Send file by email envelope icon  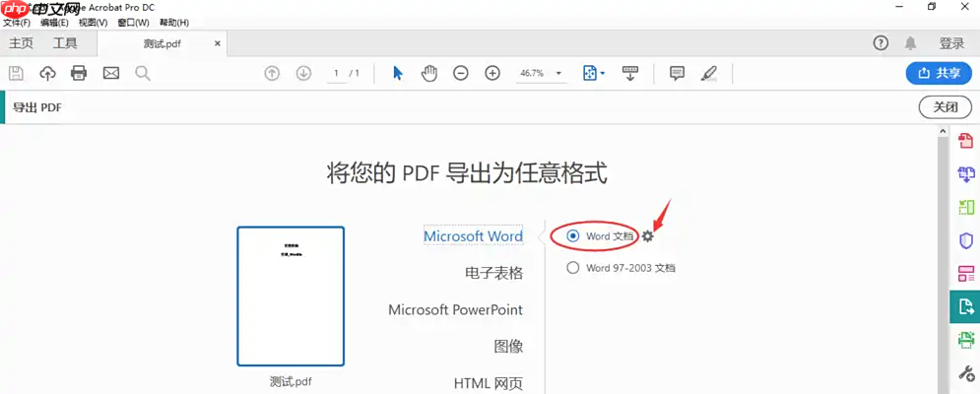click(110, 73)
